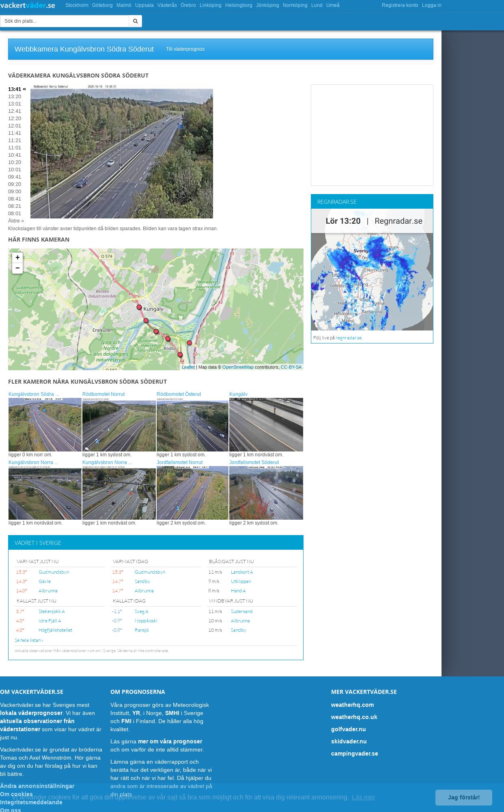
Task: Open Landsort A station link
Action: 242,572
